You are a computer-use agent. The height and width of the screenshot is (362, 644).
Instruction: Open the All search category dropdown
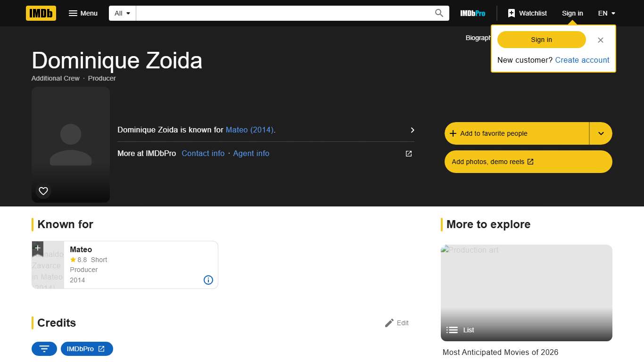coord(122,13)
